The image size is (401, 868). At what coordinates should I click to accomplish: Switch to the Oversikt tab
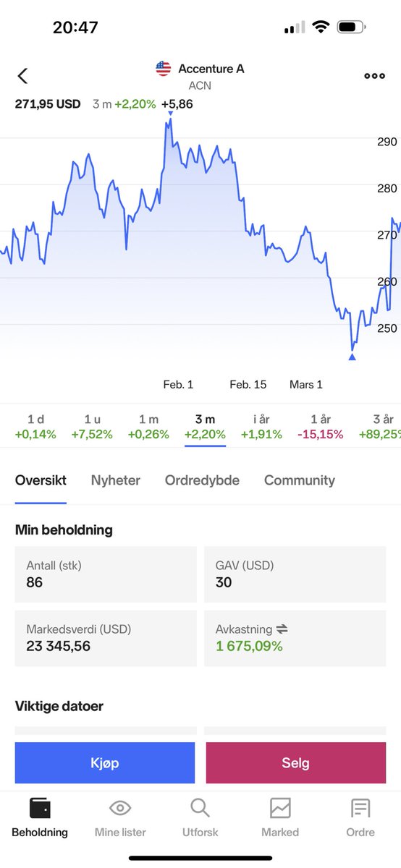coord(41,480)
